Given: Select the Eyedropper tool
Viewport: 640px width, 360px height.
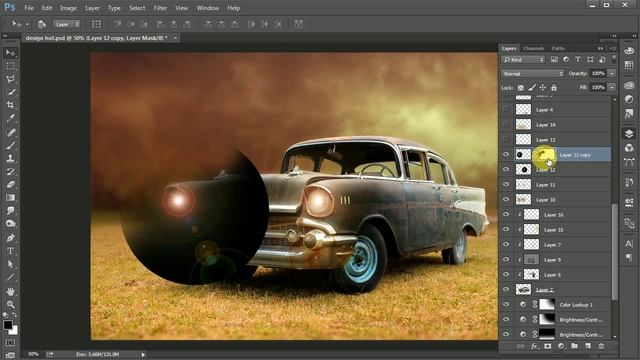Looking at the screenshot, I should 10,118.
